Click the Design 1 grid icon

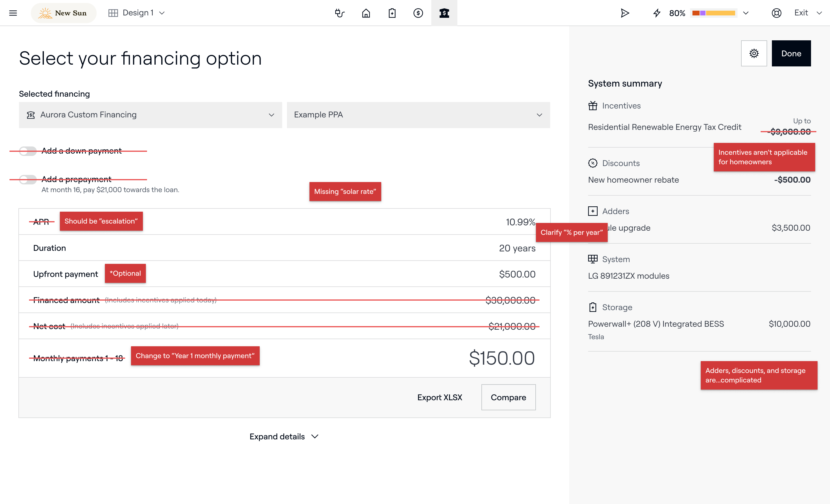coord(113,13)
